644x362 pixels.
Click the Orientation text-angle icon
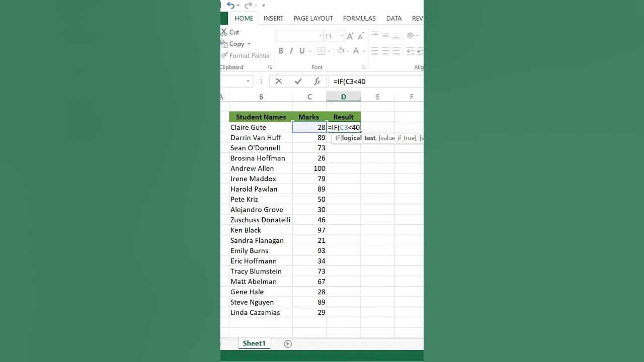coord(411,36)
